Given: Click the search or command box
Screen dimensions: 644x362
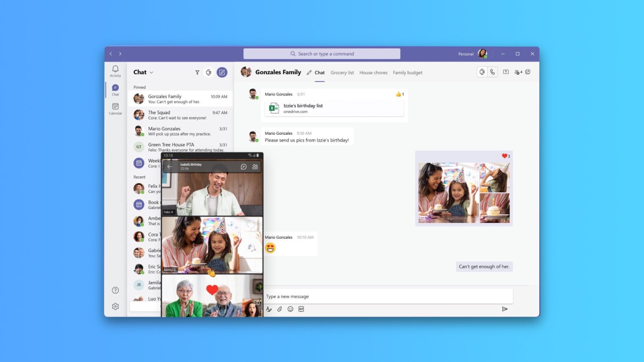Looking at the screenshot, I should (322, 54).
